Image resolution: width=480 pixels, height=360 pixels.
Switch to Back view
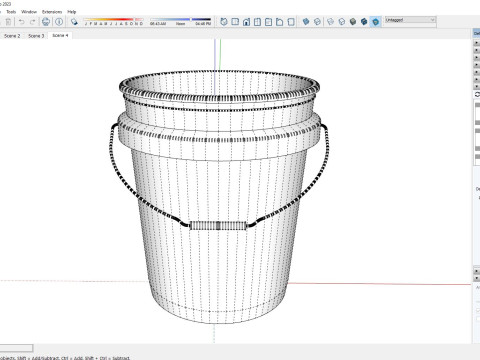click(x=268, y=22)
